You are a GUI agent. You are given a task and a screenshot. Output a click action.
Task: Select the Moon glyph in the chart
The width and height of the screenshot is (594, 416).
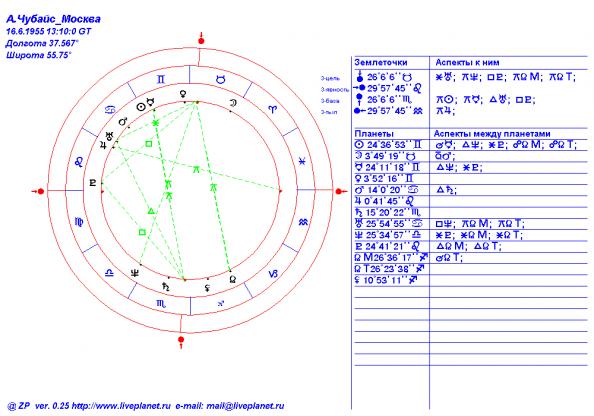233,103
